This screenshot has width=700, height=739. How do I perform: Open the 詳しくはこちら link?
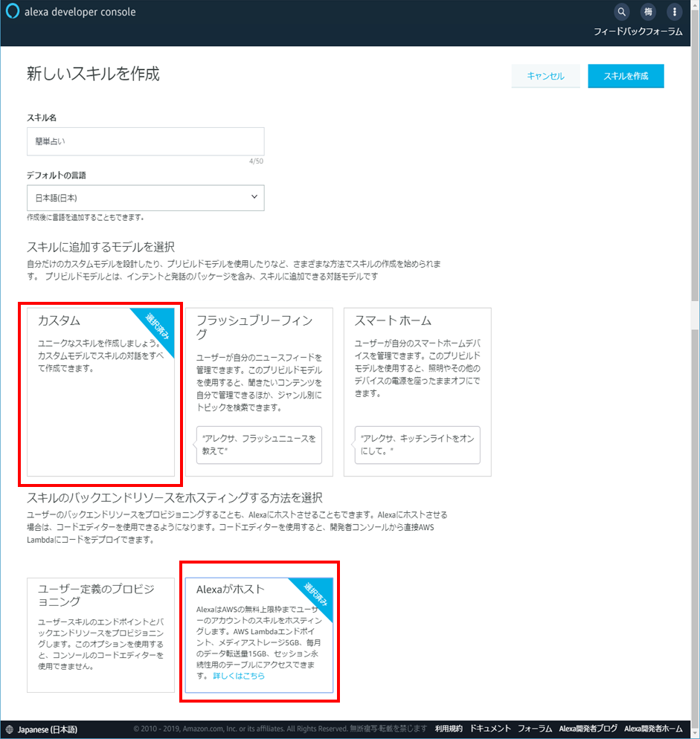pyautogui.click(x=239, y=676)
